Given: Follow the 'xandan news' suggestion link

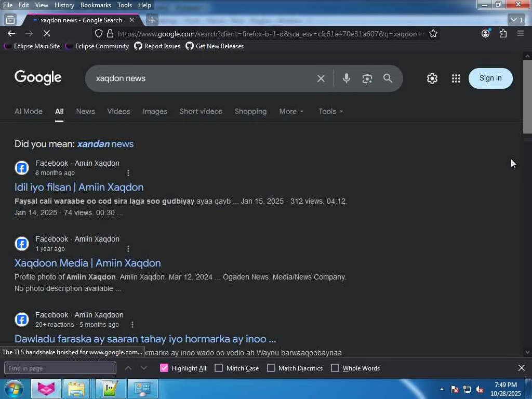Looking at the screenshot, I should 105,144.
